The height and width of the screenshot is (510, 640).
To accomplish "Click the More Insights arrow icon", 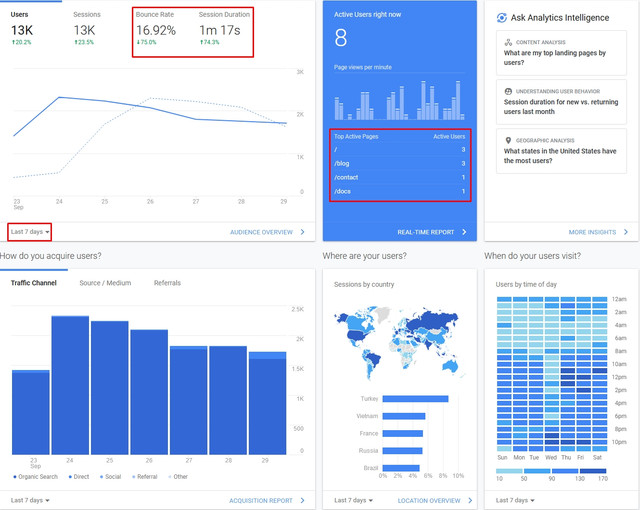I will click(626, 232).
